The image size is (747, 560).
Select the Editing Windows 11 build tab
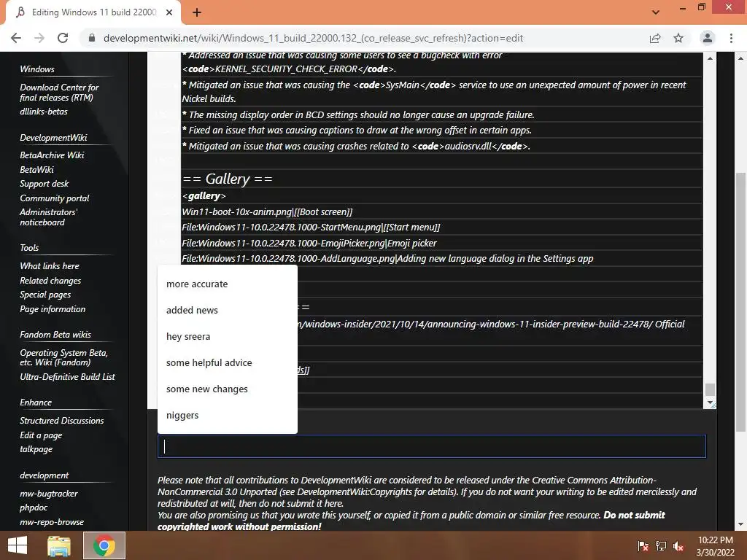pyautogui.click(x=93, y=12)
